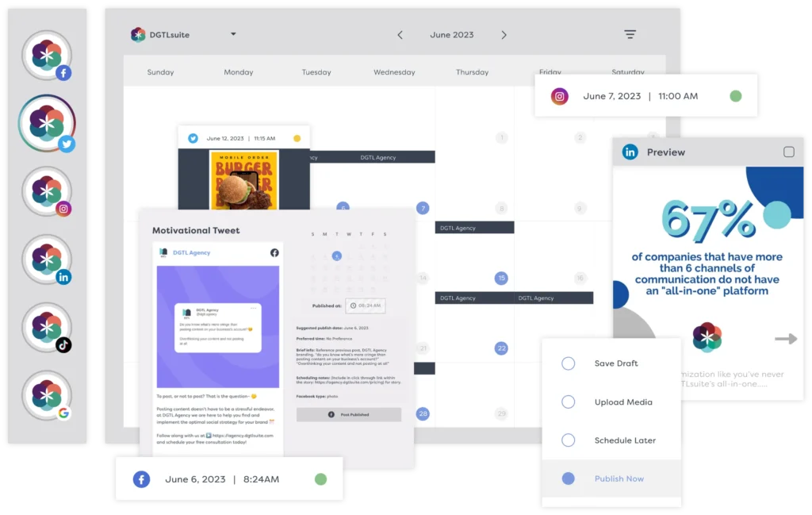The image size is (812, 515).
Task: Select highlighted day in mini calendar
Action: (336, 256)
